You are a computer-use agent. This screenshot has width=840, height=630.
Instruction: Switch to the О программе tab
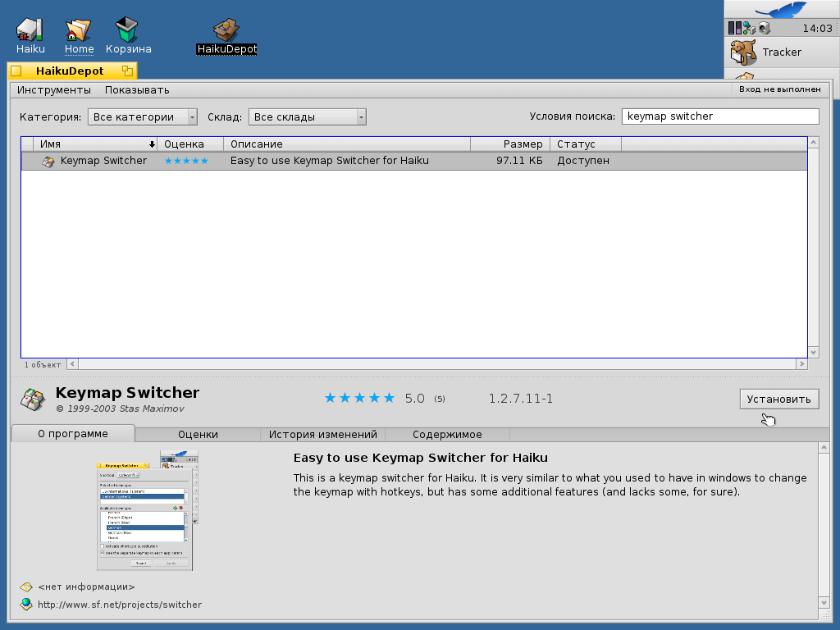(x=73, y=434)
